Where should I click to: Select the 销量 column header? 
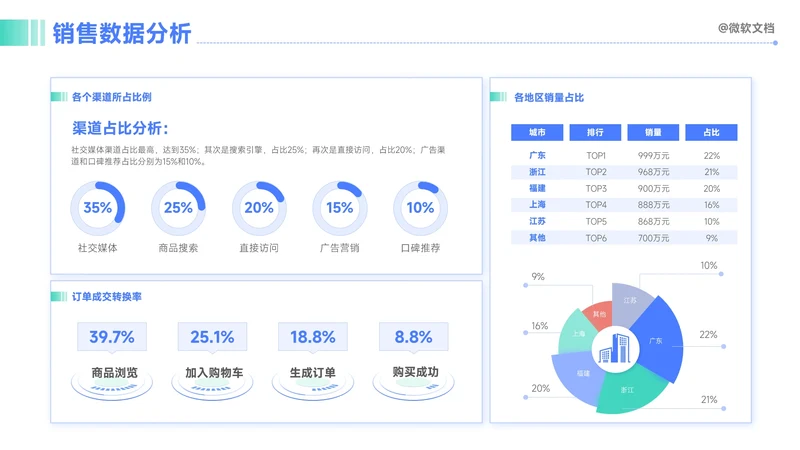pyautogui.click(x=653, y=132)
